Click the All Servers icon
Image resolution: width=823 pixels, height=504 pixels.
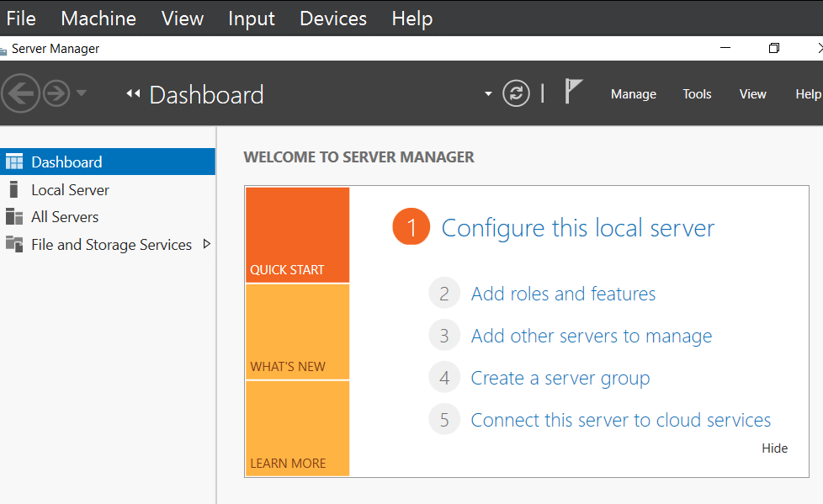click(14, 217)
